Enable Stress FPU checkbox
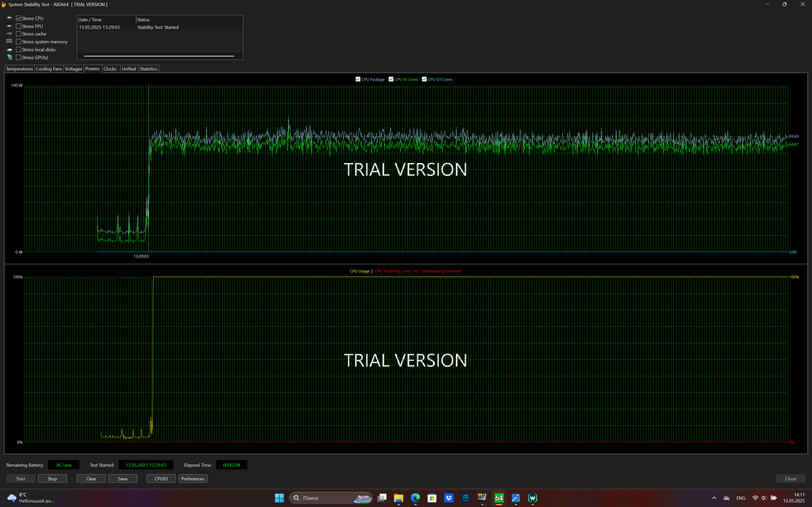The height and width of the screenshot is (507, 812). click(19, 26)
